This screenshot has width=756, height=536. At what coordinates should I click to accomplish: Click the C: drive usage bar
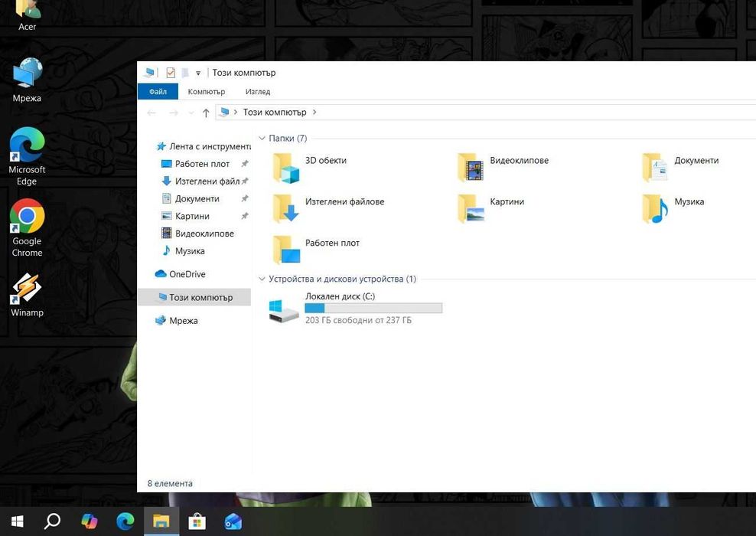373,308
